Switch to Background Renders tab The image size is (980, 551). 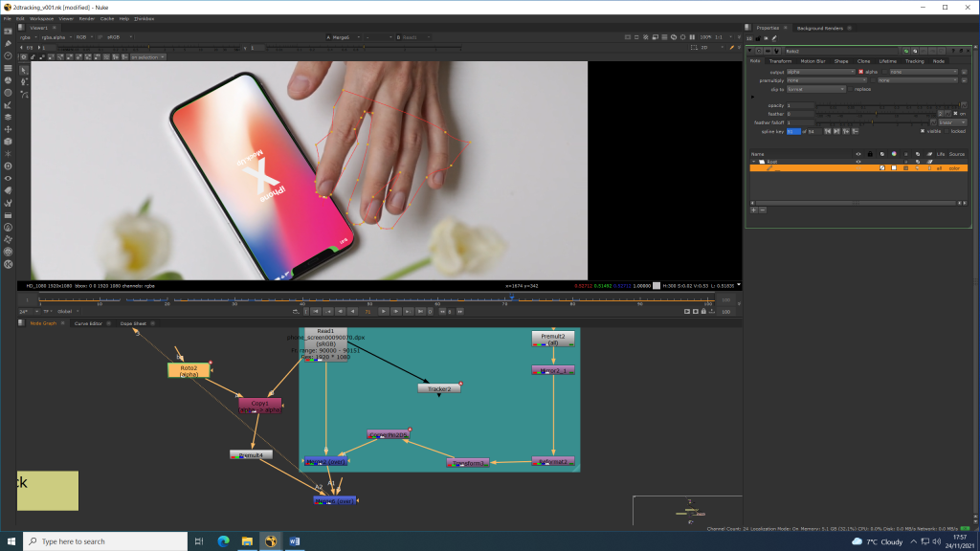819,28
